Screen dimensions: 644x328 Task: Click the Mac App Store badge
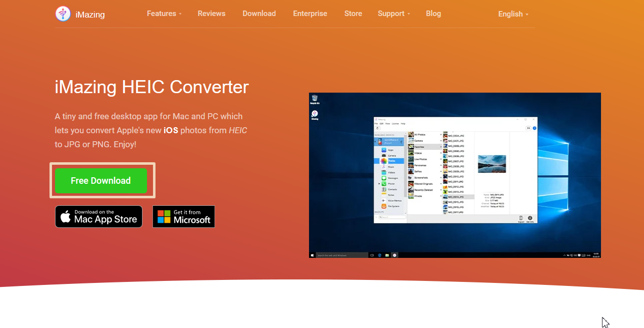point(98,216)
